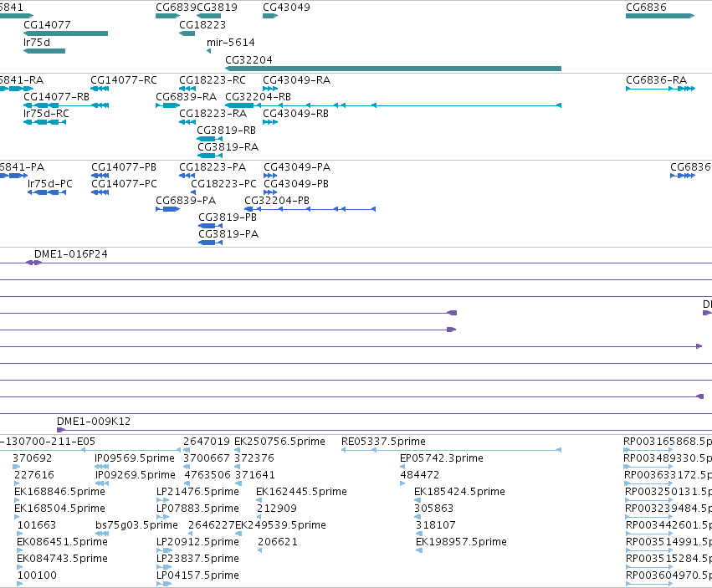Select EST IP09269.5prime
The width and height of the screenshot is (712, 588).
point(136,475)
